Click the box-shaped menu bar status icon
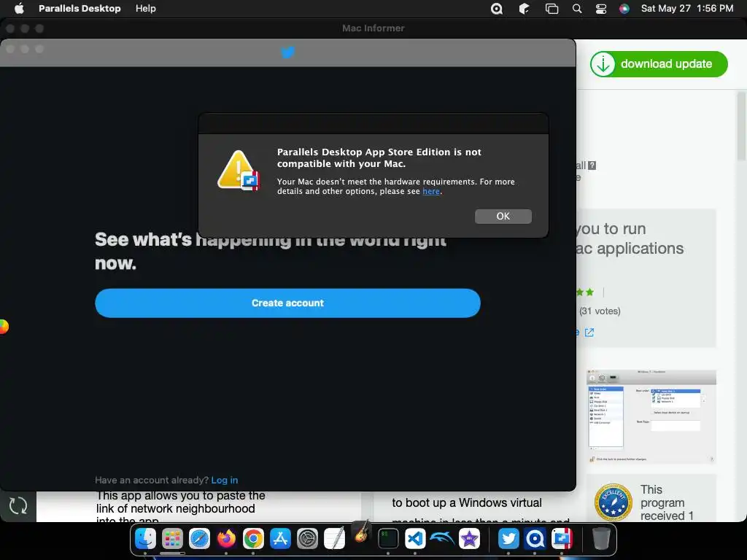Screen dimensions: 747x560 click(524, 9)
